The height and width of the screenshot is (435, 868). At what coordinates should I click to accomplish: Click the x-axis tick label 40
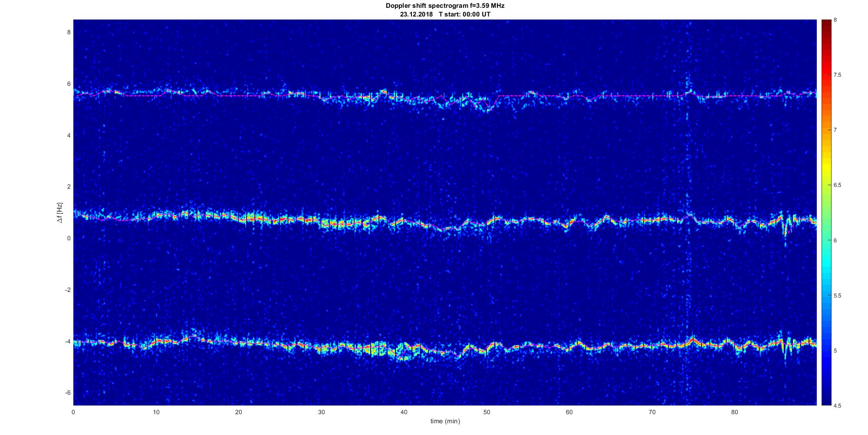click(x=404, y=412)
